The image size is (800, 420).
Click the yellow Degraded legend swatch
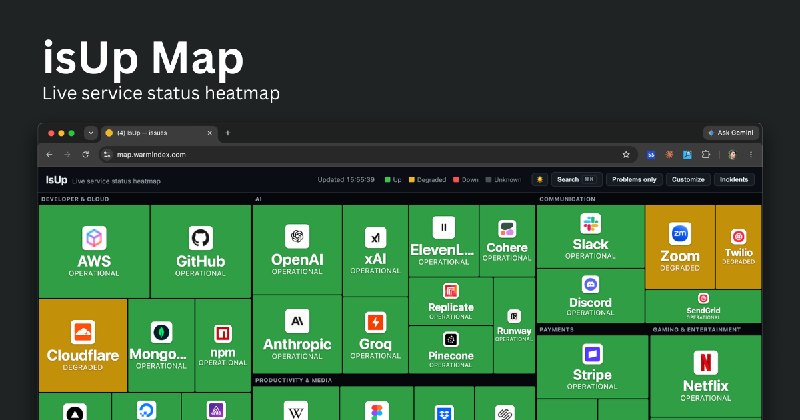412,180
